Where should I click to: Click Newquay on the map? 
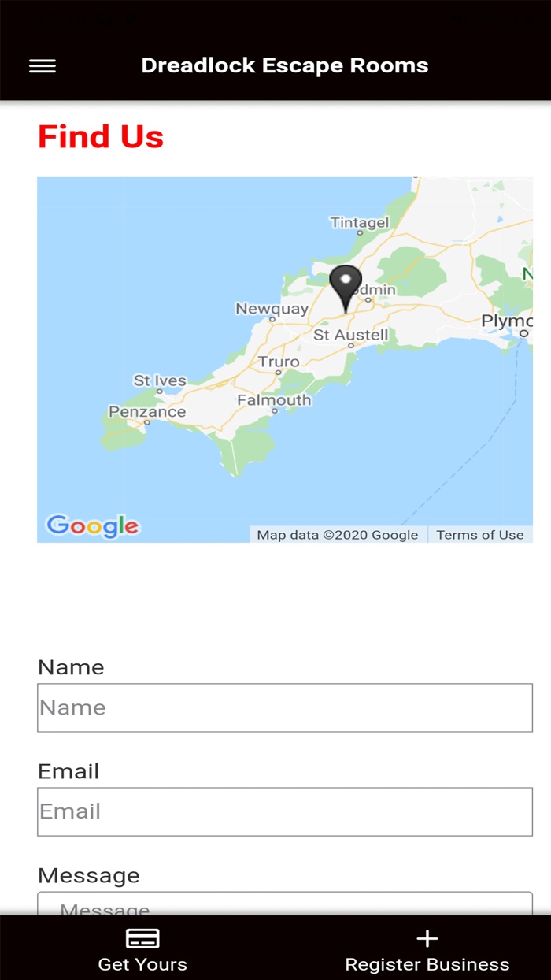[272, 309]
